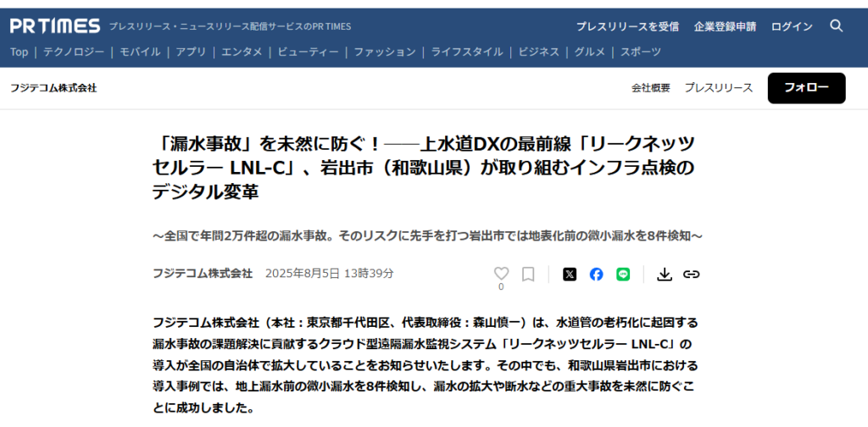Open the ビジネス category

point(538,52)
